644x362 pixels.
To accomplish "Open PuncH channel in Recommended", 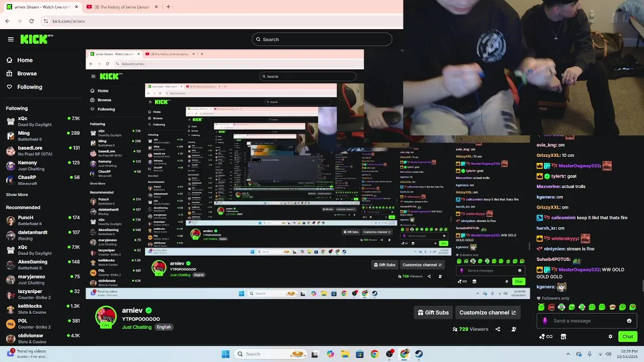I will click(43, 220).
